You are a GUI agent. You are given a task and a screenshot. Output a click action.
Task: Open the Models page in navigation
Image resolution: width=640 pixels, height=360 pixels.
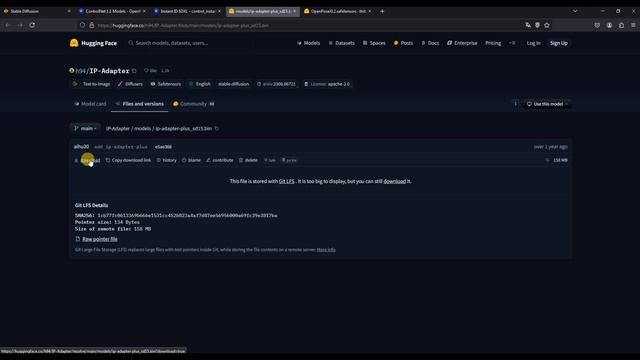tap(309, 43)
